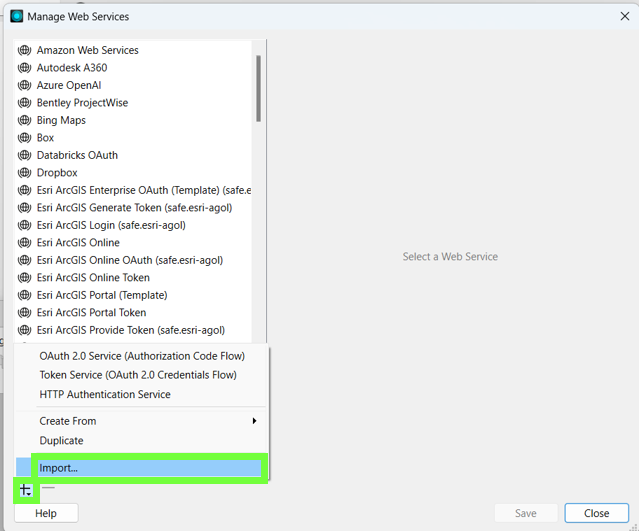The image size is (639, 531).
Task: Click the globe icon beside Bentley ProjectWise
Action: click(24, 103)
